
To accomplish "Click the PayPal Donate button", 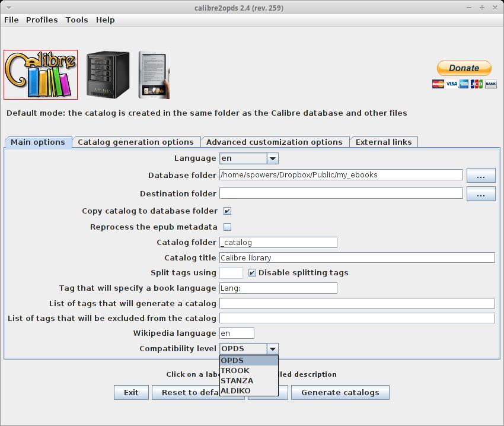I will pyautogui.click(x=464, y=68).
